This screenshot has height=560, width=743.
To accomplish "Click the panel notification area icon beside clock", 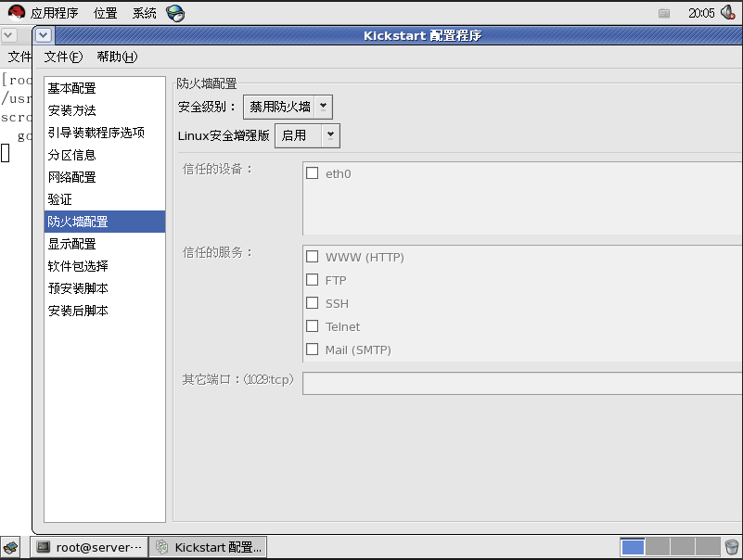I will pyautogui.click(x=664, y=13).
